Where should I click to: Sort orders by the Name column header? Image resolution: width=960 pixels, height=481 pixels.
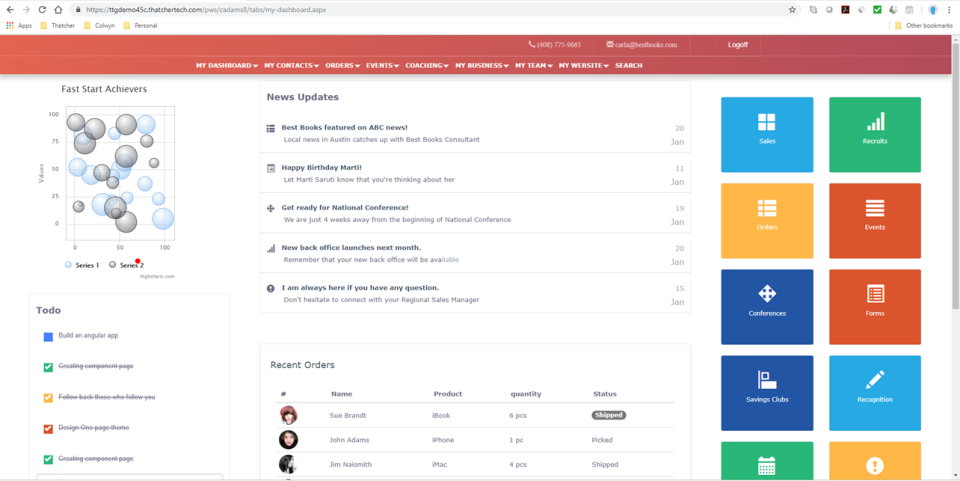coord(342,394)
